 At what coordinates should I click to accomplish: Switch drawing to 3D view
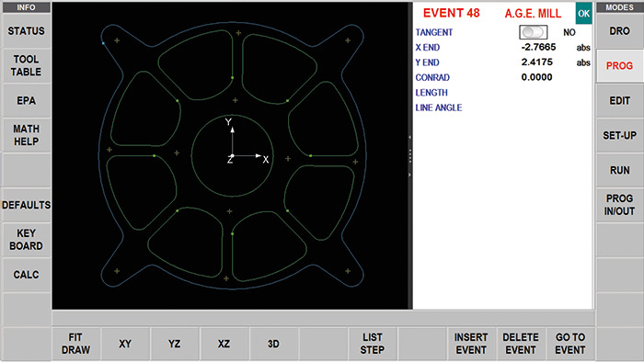[273, 344]
